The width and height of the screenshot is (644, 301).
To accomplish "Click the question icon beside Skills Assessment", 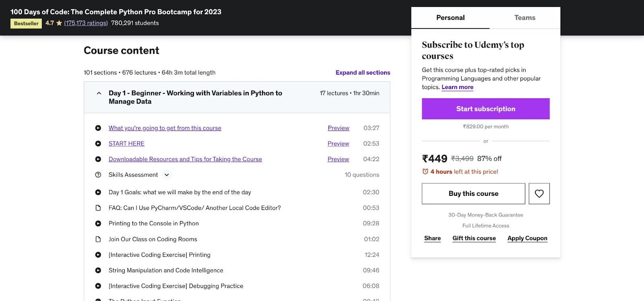I will point(98,175).
